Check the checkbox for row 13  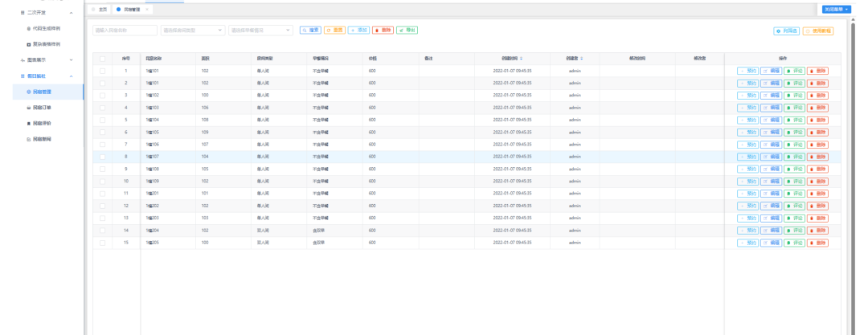click(102, 219)
